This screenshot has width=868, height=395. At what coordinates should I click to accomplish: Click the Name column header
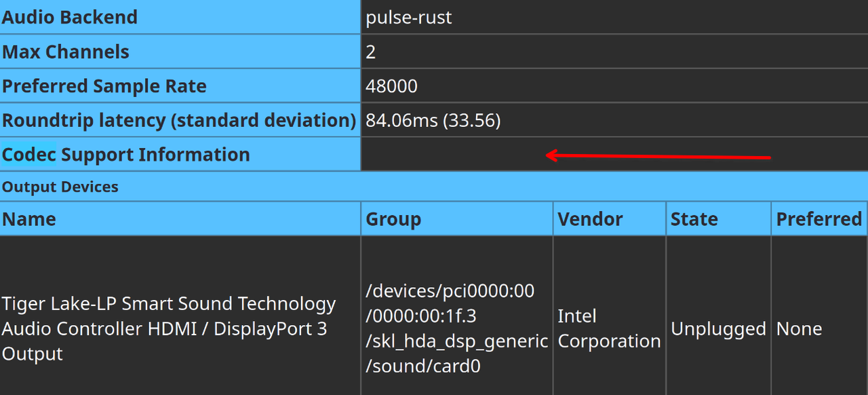point(180,219)
